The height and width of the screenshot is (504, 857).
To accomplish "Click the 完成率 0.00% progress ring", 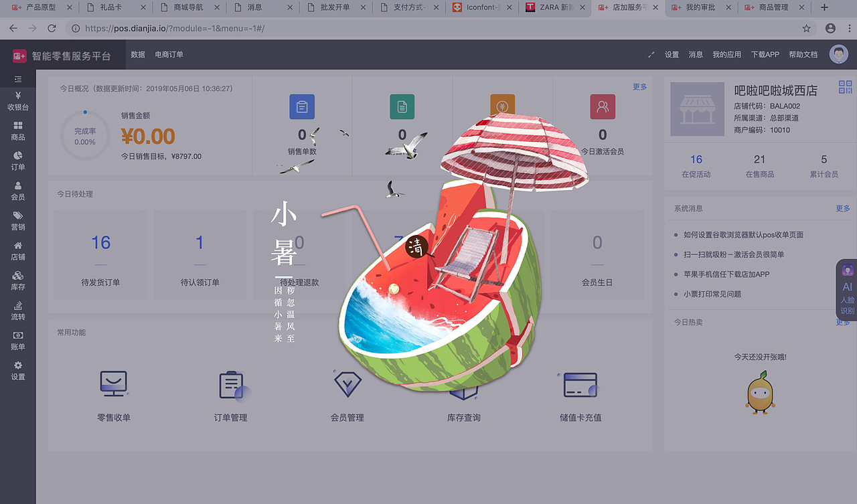I will pos(85,136).
